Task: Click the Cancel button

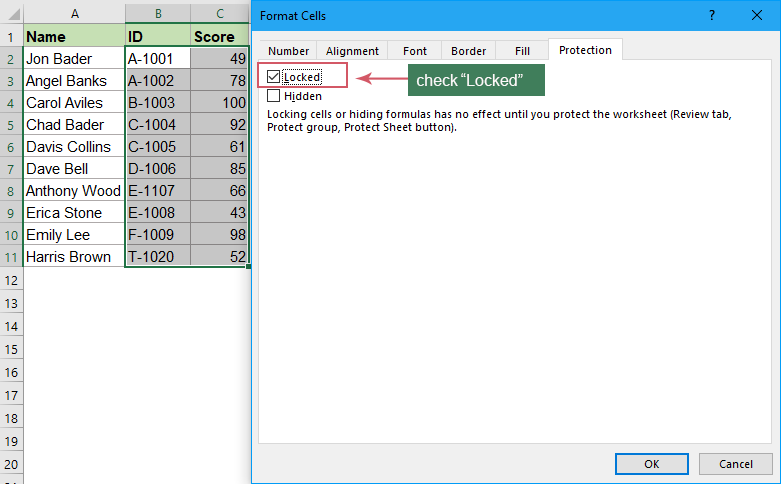Action: pyautogui.click(x=735, y=464)
